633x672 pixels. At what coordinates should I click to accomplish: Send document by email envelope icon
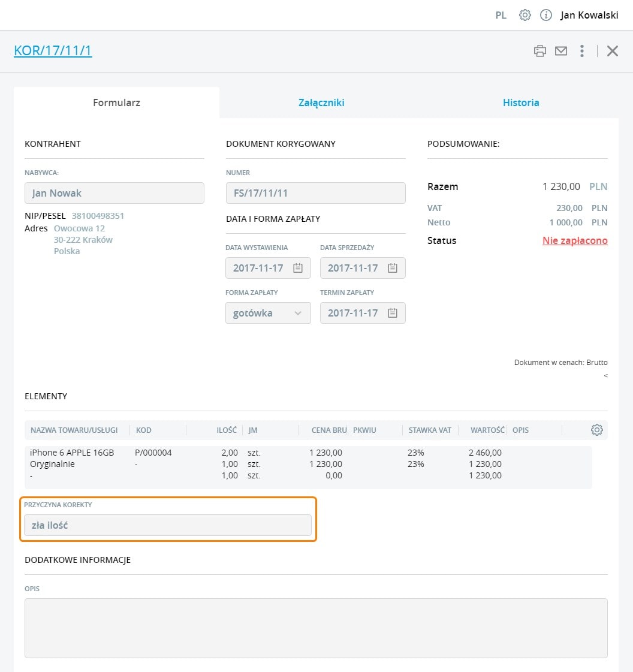[x=561, y=51]
